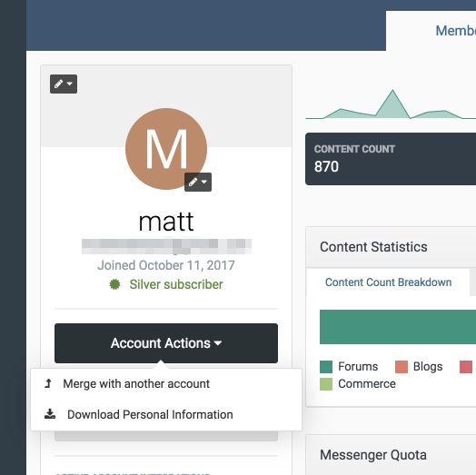Click the Merge account arrow icon
This screenshot has height=475, width=476.
click(x=48, y=383)
